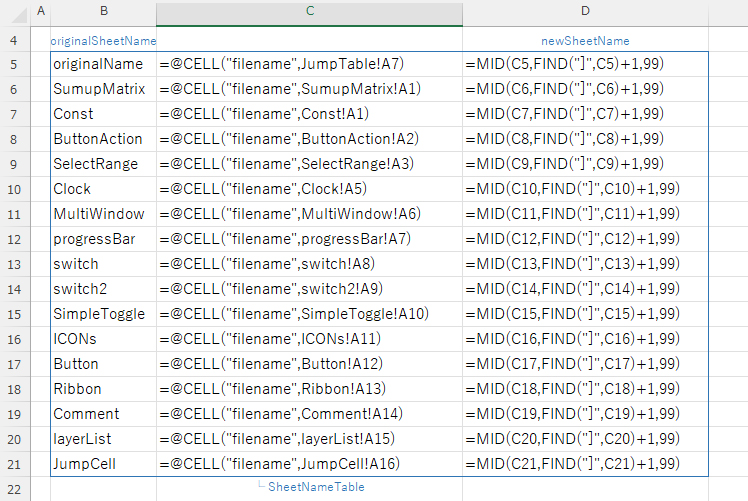Click the newSheetName header cell
This screenshot has height=501, width=748.
tap(585, 41)
